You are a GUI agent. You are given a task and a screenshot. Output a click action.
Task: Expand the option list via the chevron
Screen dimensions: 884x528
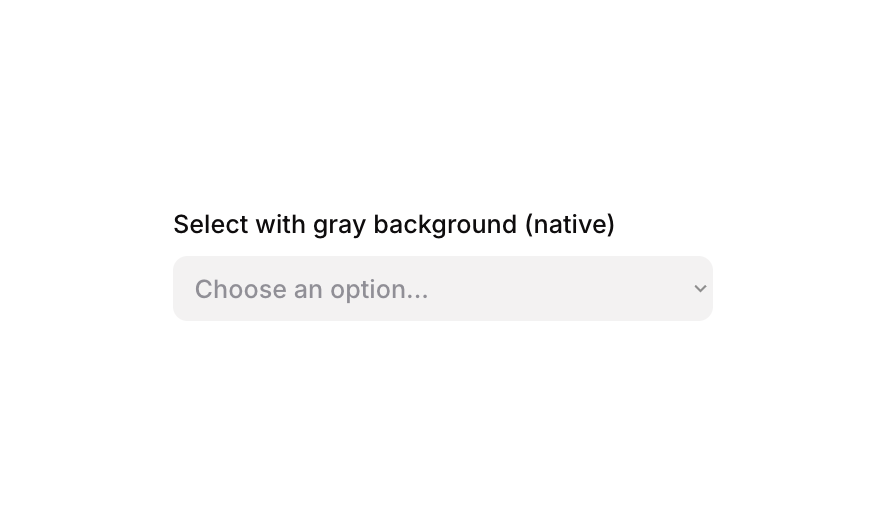click(x=700, y=289)
